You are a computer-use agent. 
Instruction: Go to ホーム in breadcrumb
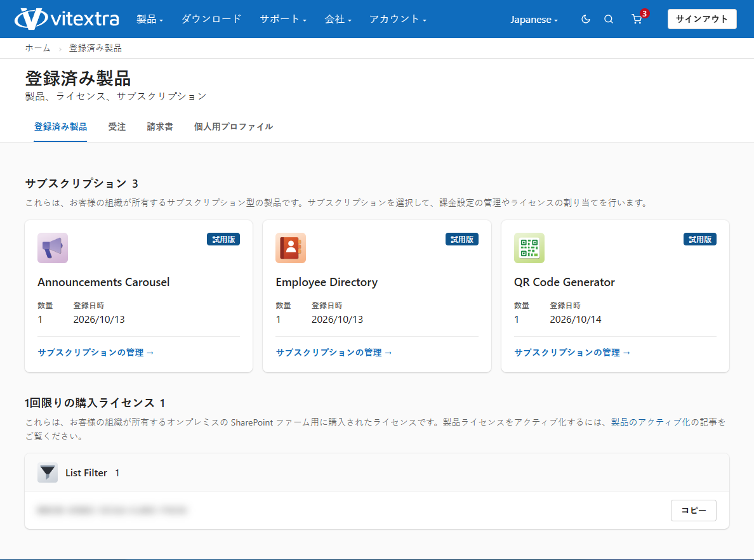pyautogui.click(x=37, y=48)
